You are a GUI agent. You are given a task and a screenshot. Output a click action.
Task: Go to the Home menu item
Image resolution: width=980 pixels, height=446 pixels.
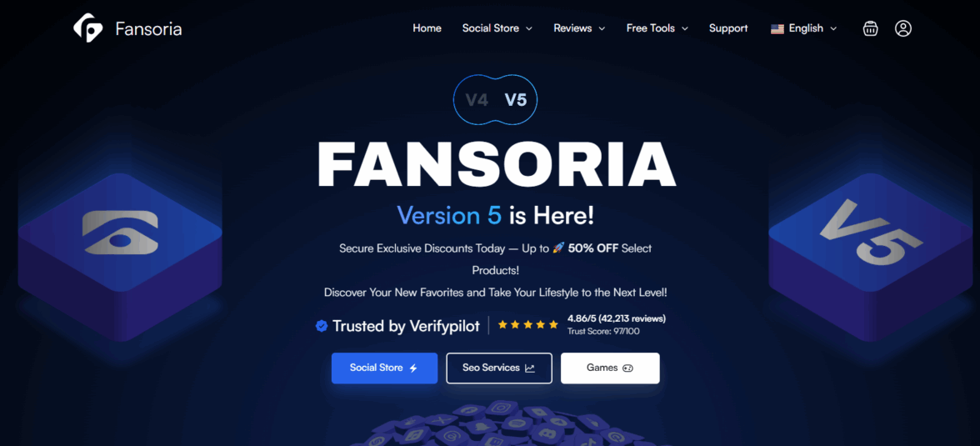[427, 28]
